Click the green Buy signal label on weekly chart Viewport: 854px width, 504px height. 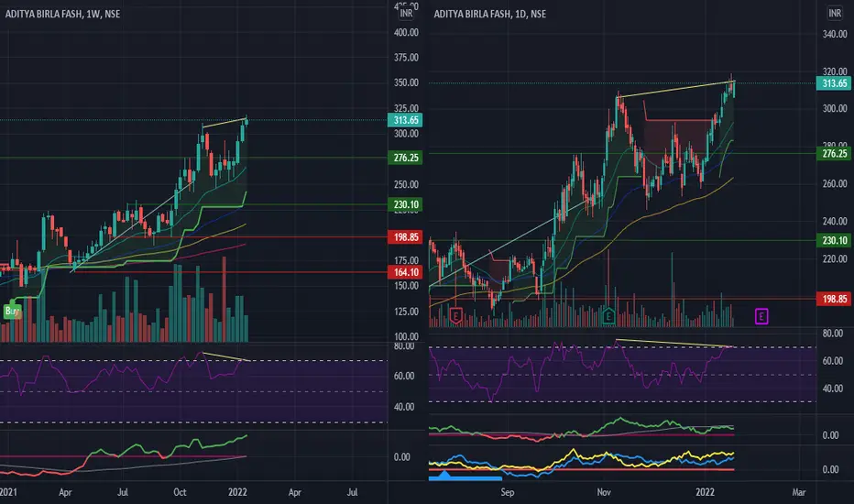[12, 312]
